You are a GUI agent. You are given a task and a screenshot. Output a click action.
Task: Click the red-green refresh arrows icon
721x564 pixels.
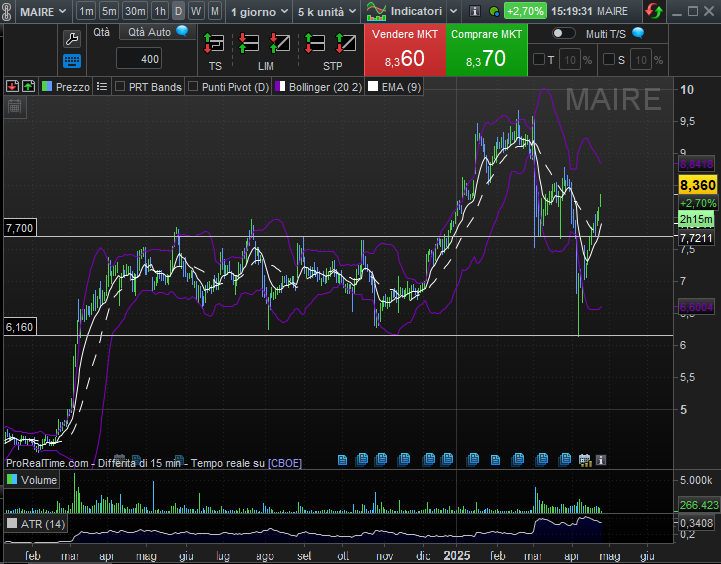pos(653,11)
